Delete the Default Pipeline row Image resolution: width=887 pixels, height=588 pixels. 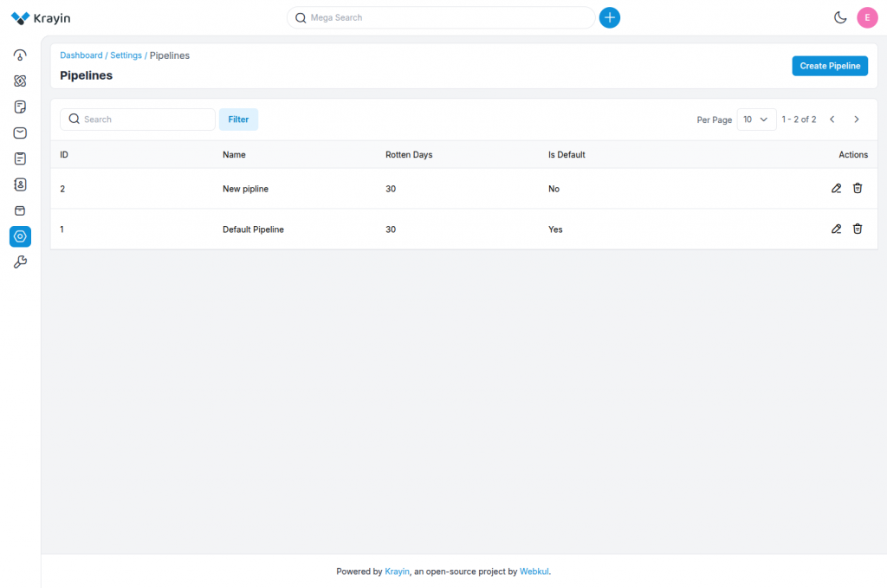(858, 229)
